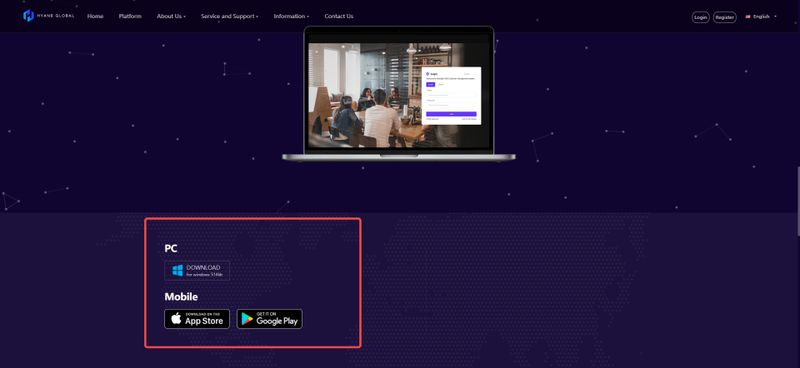Click the Mobile heading text

point(181,297)
